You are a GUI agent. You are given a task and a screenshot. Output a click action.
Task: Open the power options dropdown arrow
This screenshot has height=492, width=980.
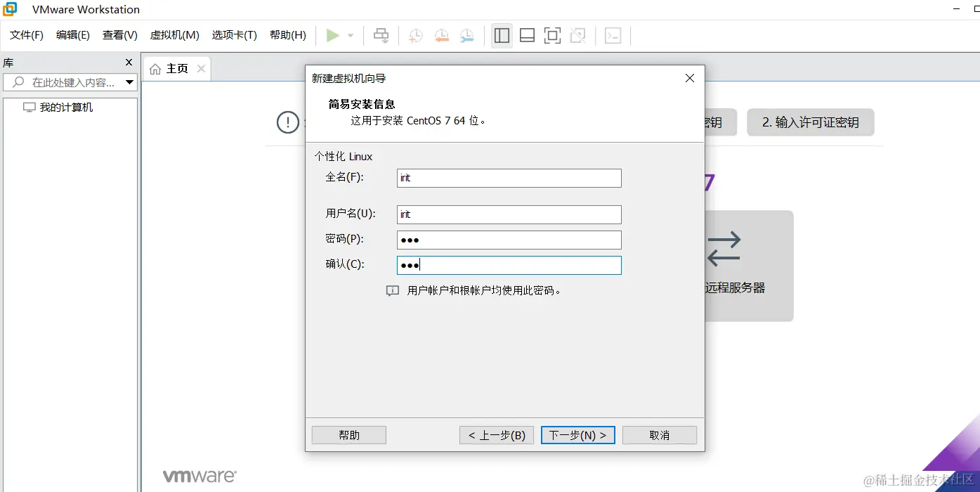[x=351, y=36]
